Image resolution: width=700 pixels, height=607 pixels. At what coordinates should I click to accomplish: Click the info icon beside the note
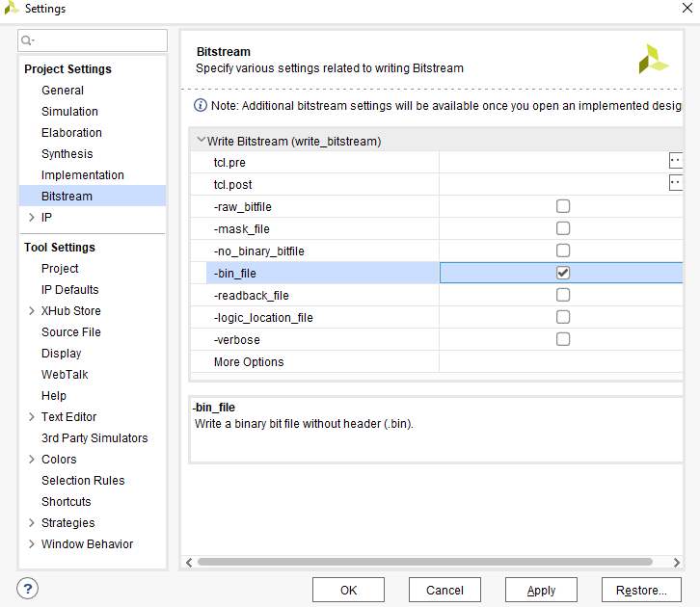[201, 105]
